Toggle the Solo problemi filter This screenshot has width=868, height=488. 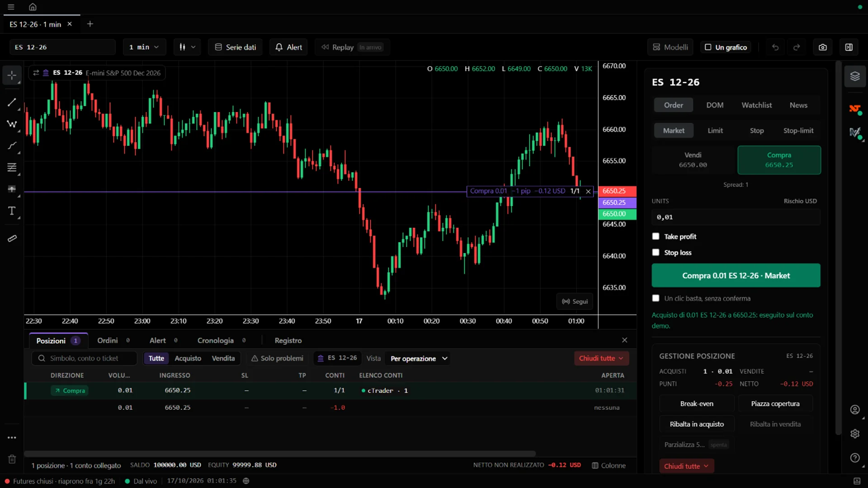pyautogui.click(x=277, y=358)
